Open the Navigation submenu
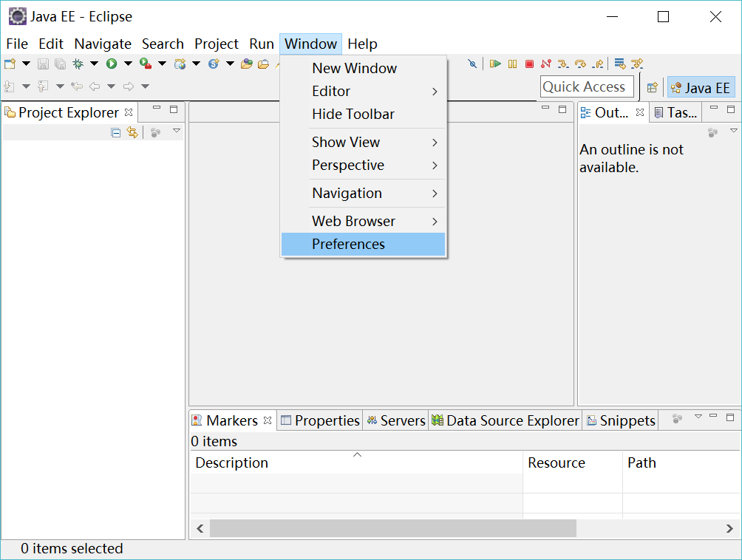Viewport: 742px width, 560px height. pyautogui.click(x=364, y=193)
